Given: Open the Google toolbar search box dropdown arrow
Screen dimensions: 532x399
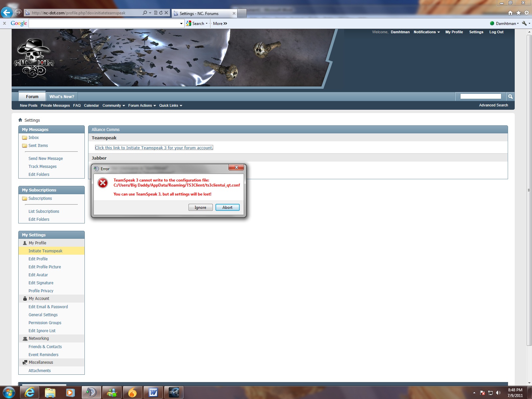Looking at the screenshot, I should [x=181, y=23].
